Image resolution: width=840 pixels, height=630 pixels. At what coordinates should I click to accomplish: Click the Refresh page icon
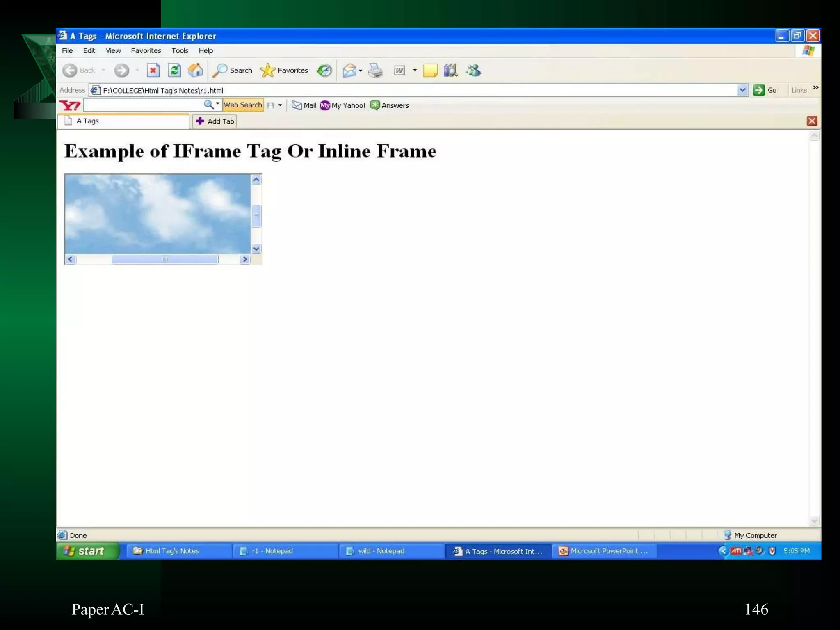[x=174, y=71]
